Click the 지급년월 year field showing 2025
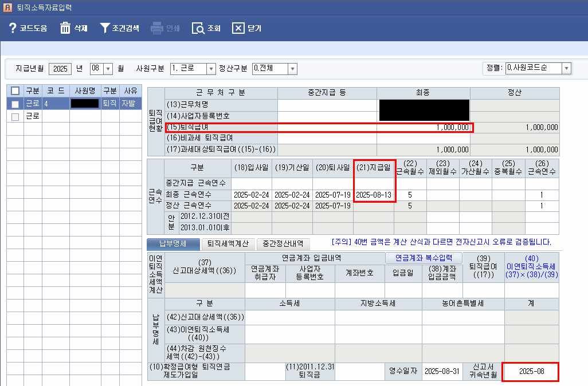This screenshot has height=386, width=588. [x=60, y=69]
